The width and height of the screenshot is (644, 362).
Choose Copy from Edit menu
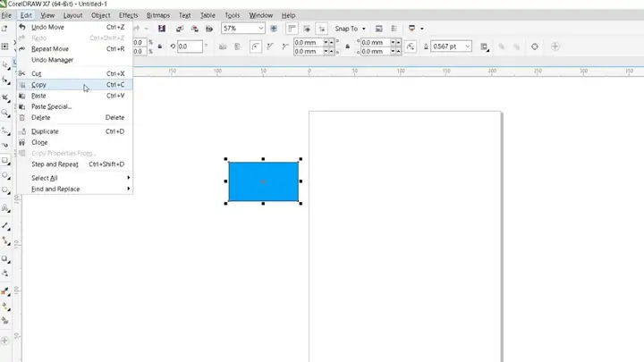coord(75,85)
